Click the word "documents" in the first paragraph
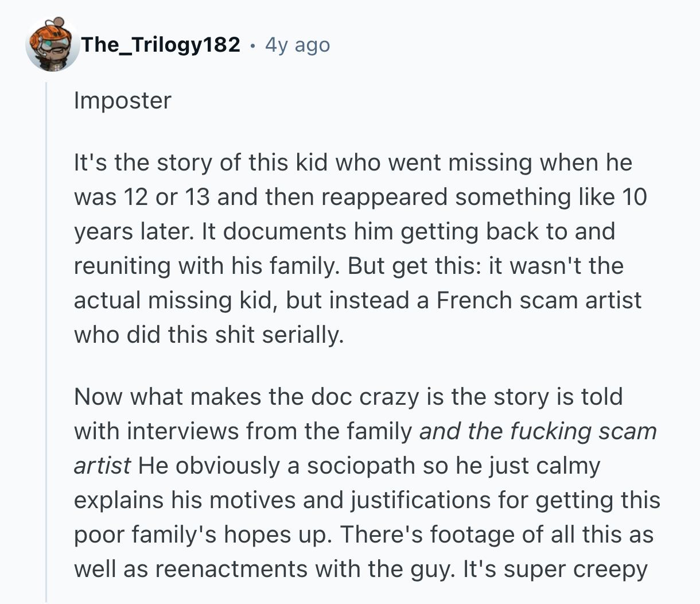Viewport: 700px width, 604px height. point(284,231)
